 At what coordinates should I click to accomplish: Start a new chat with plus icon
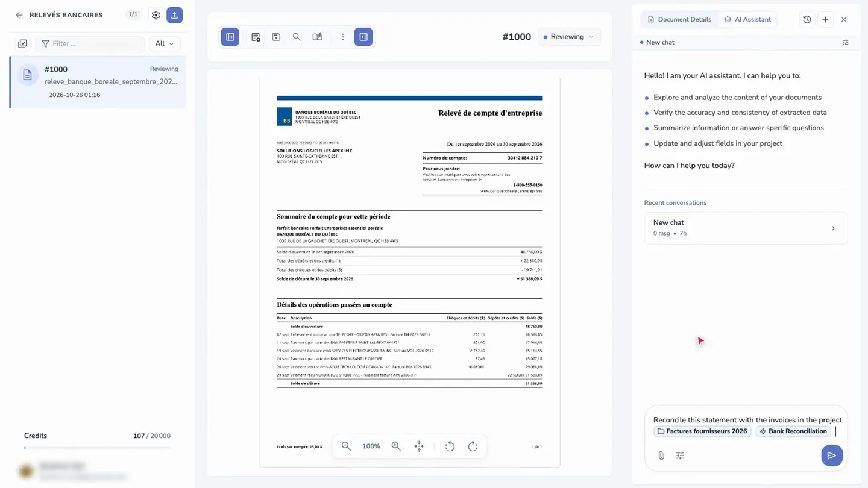[826, 19]
